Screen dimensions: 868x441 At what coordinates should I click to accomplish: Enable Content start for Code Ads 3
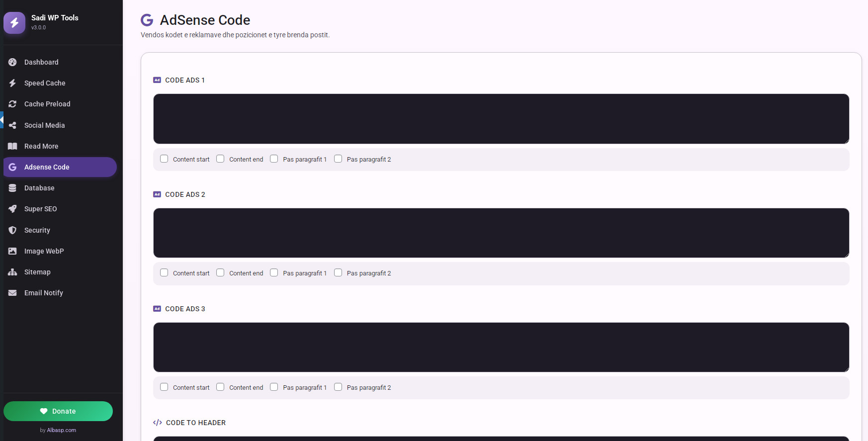164,387
